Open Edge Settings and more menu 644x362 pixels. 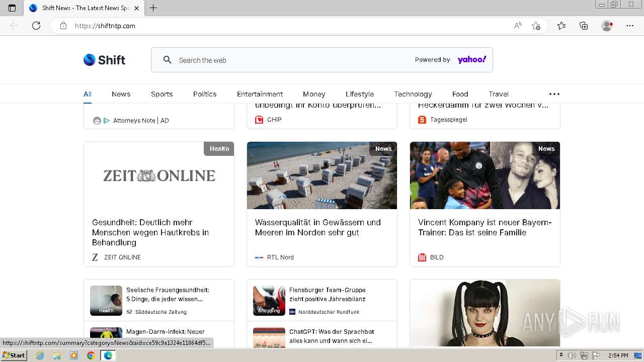coord(630,26)
